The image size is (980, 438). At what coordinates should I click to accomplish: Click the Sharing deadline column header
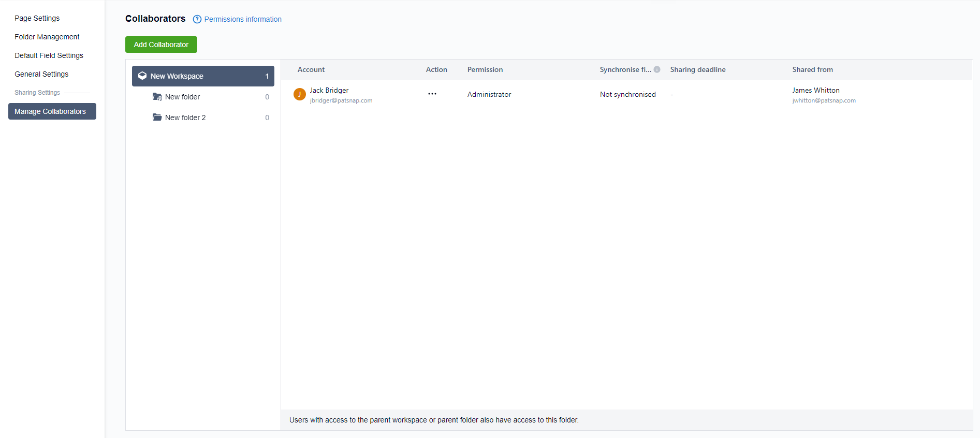[x=697, y=69]
